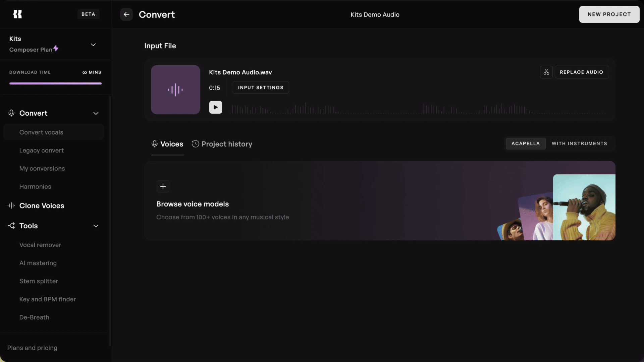Click the Clone Voices waveform icon
644x362 pixels.
coord(11,205)
